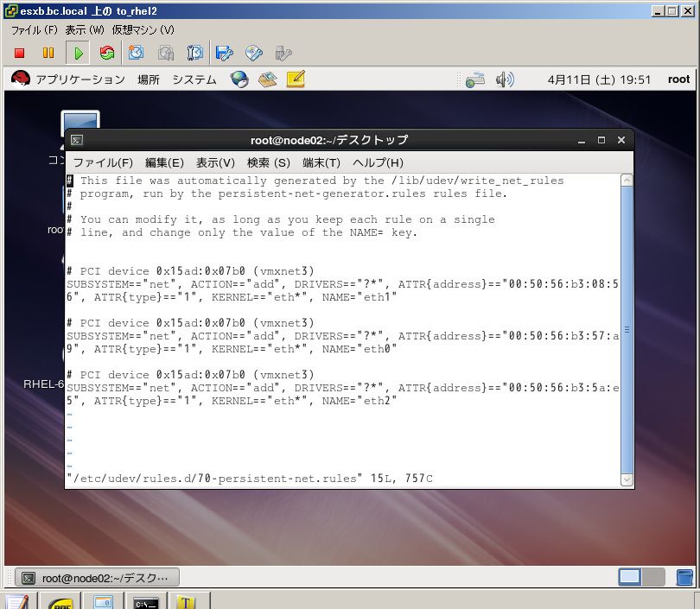Screen dimensions: 700x609
Task: Switch to the second grey workspace
Action: 653,577
